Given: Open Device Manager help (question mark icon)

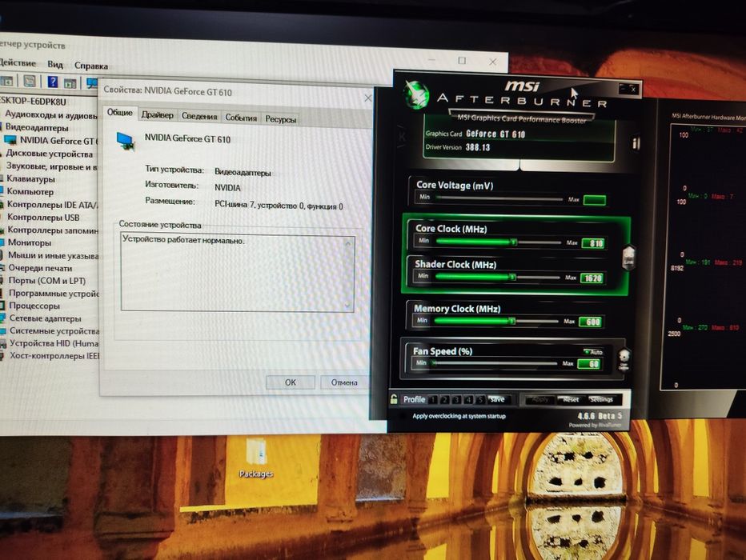Looking at the screenshot, I should click(52, 82).
